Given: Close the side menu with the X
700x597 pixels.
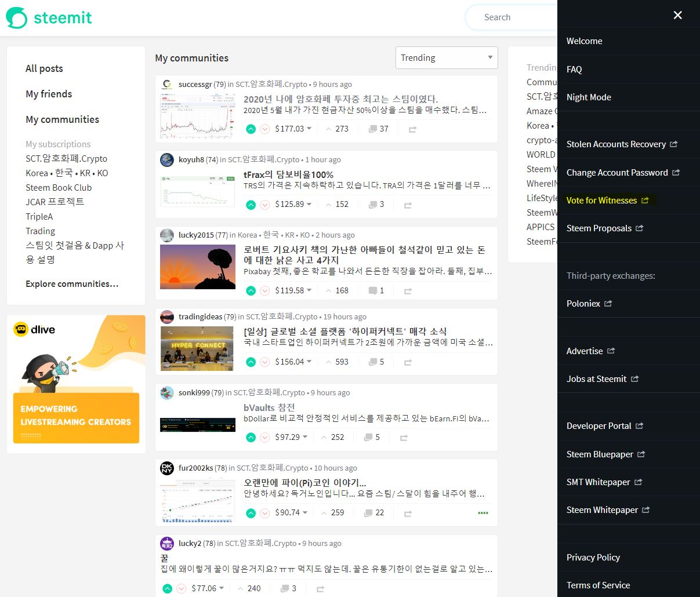Looking at the screenshot, I should click(x=677, y=15).
